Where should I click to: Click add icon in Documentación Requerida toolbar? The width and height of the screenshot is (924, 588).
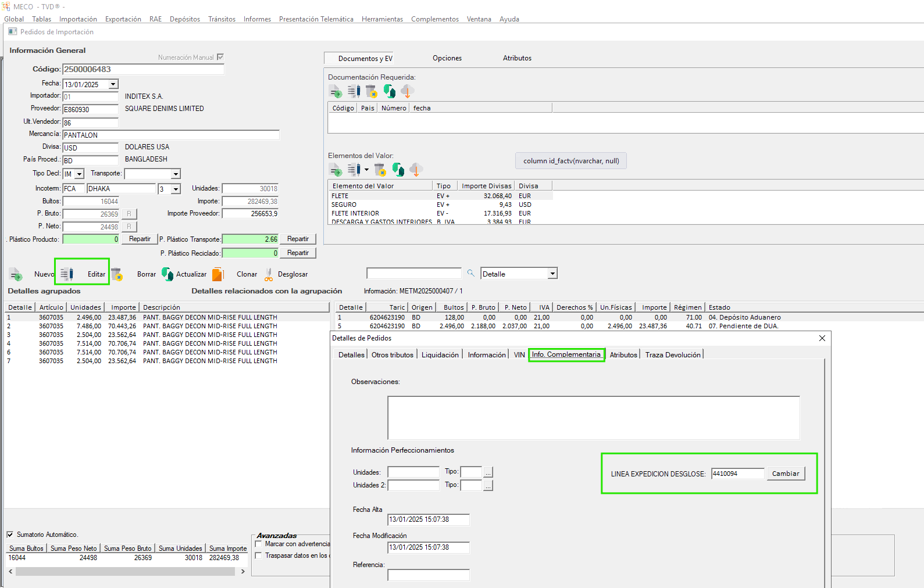336,91
